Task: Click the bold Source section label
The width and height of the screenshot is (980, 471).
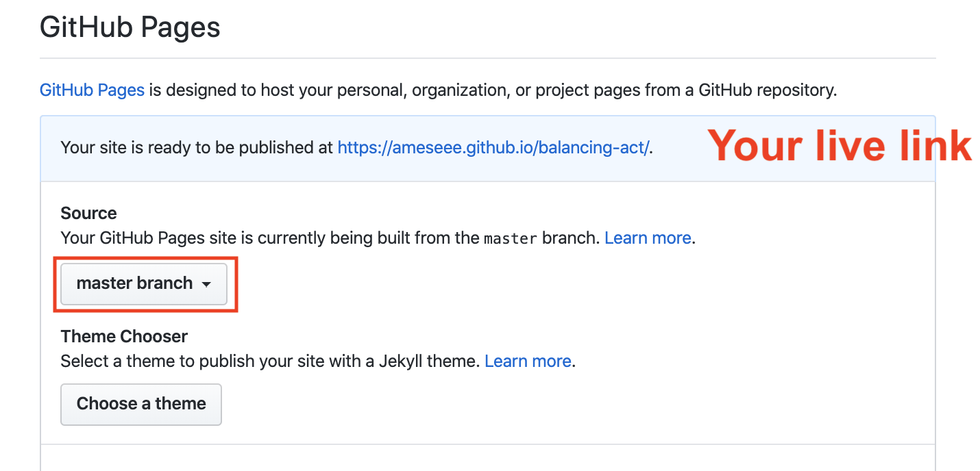Action: click(88, 213)
